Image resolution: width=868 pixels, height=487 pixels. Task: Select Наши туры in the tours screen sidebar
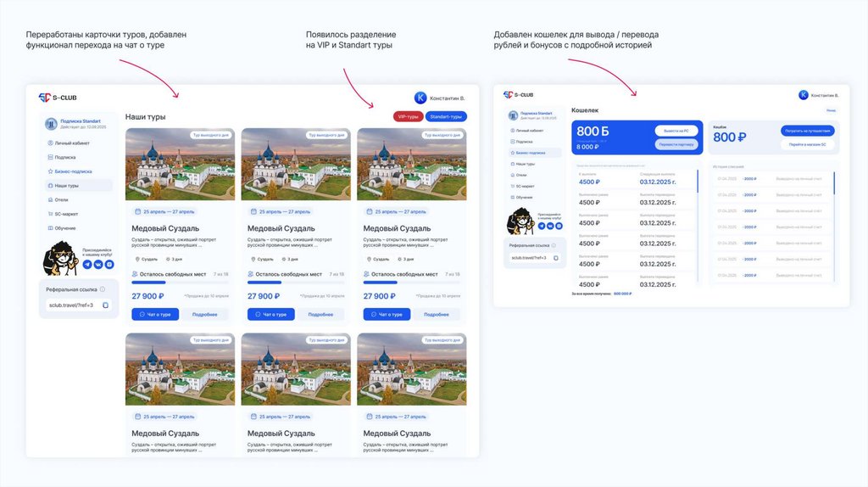tap(77, 186)
